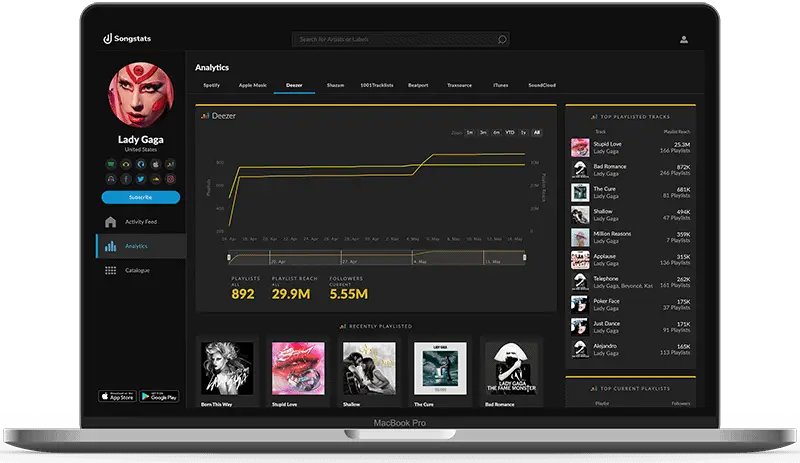Open Catalogue in the sidebar
The image size is (800, 463).
tap(141, 270)
